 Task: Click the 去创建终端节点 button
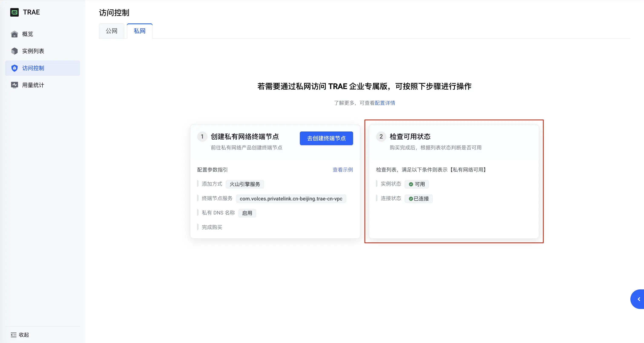(326, 138)
